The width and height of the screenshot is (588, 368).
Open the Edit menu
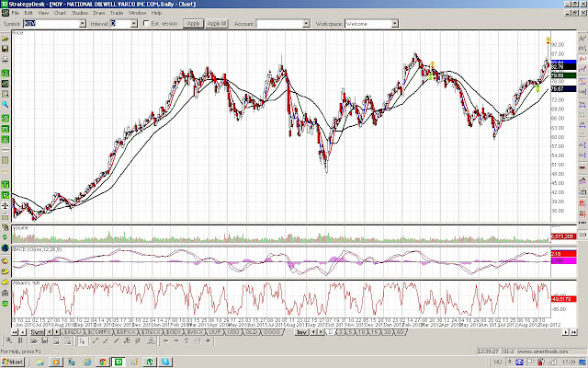[28, 13]
